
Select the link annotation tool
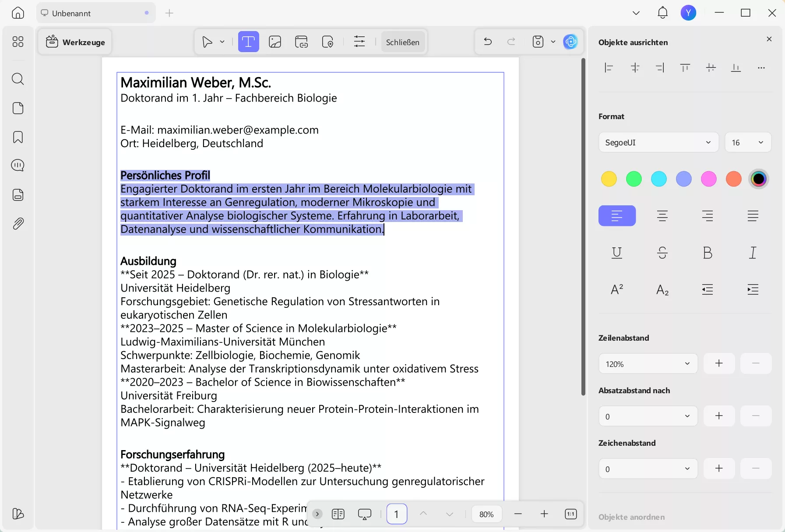(x=302, y=42)
